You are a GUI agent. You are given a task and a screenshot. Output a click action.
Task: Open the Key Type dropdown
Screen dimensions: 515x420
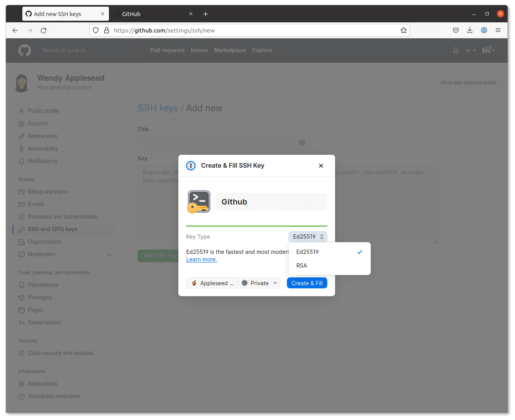tap(308, 236)
